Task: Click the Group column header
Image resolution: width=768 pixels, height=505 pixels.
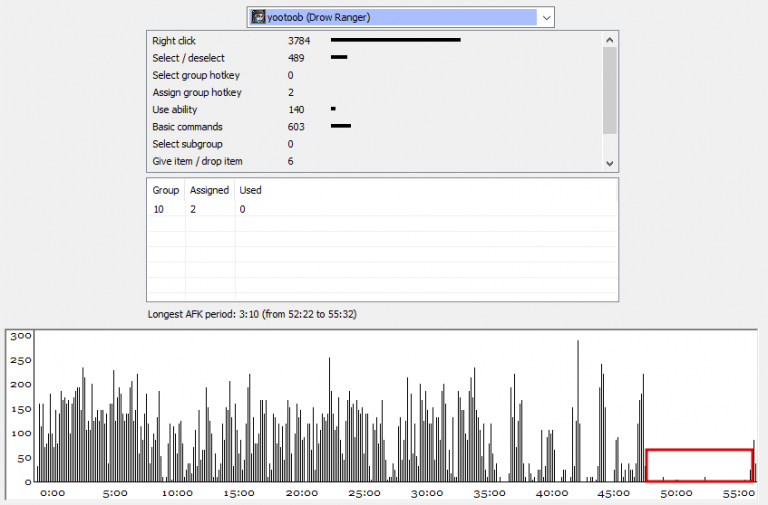Action: (x=166, y=190)
